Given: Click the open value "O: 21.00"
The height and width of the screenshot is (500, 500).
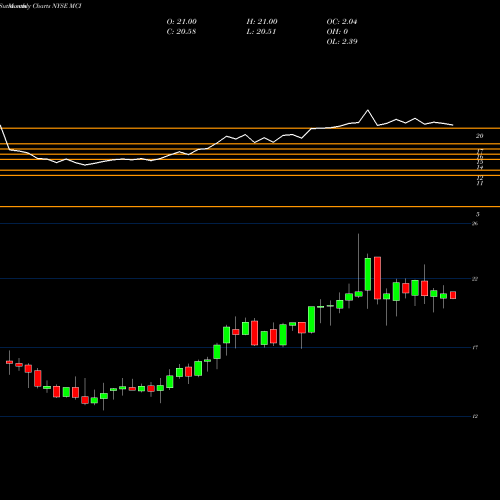Looking at the screenshot, I should pos(181,22).
